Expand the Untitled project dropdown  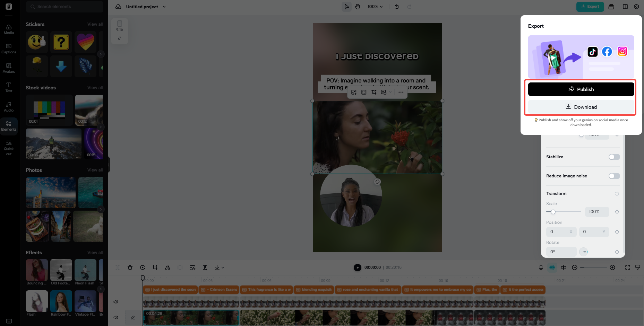pyautogui.click(x=165, y=7)
